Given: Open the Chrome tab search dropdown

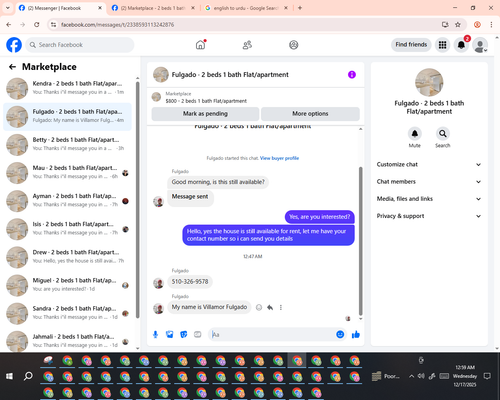Looking at the screenshot, I should (x=8, y=8).
